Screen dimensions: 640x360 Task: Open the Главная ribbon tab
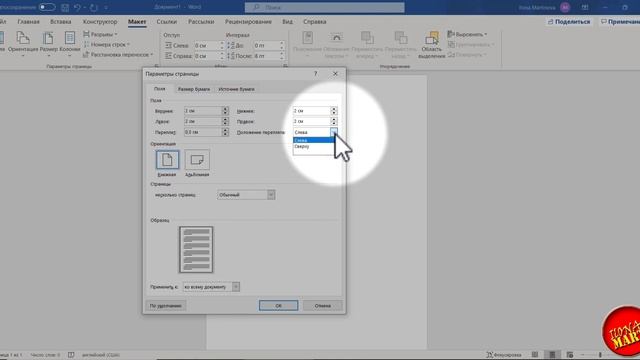(29, 22)
